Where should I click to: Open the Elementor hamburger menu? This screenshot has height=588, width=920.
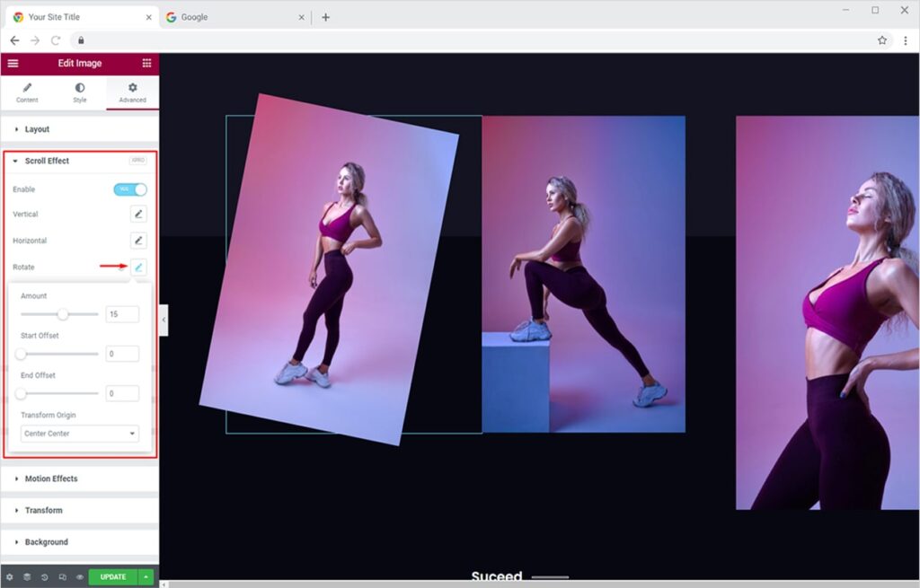point(13,64)
